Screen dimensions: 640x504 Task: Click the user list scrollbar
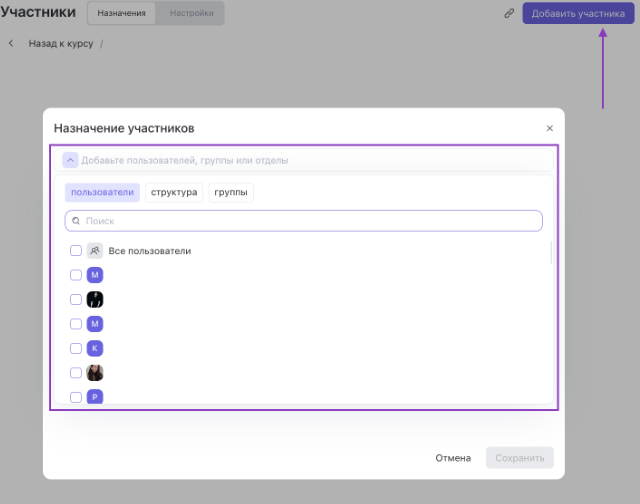click(x=551, y=251)
